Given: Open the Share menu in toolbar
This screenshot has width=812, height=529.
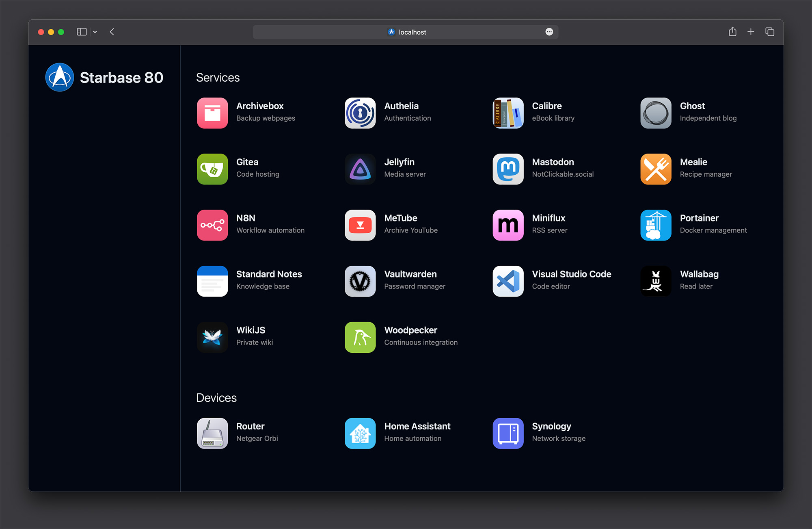Looking at the screenshot, I should (x=732, y=32).
